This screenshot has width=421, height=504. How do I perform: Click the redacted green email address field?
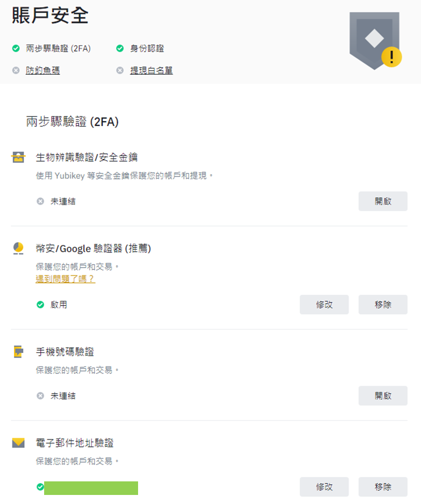pos(91,488)
